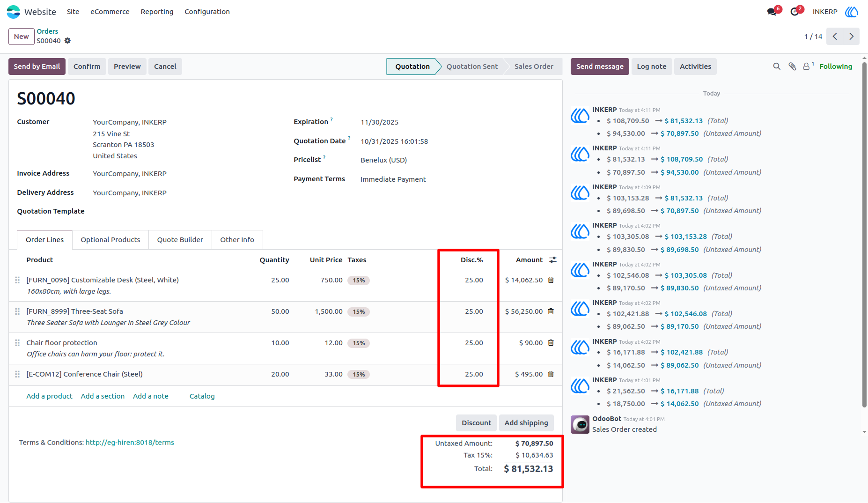868x503 pixels.
Task: Open the eCommerce menu
Action: click(110, 12)
